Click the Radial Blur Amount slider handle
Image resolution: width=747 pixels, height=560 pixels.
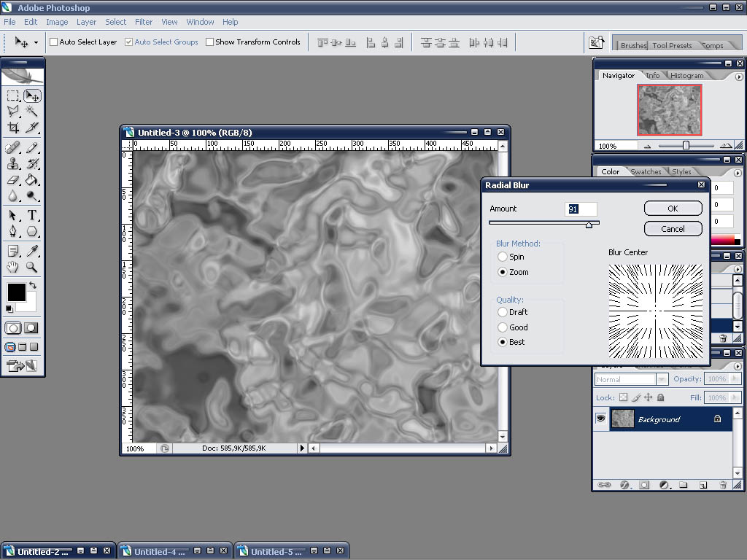tap(589, 225)
